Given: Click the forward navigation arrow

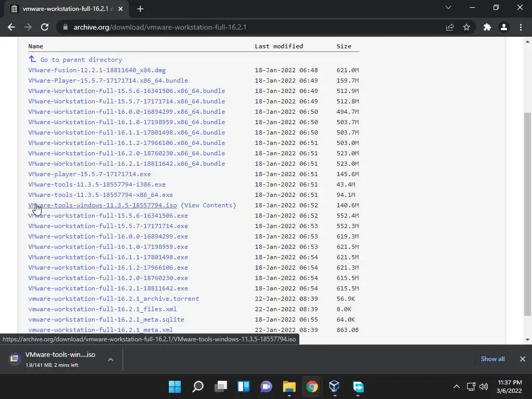Looking at the screenshot, I should point(28,27).
